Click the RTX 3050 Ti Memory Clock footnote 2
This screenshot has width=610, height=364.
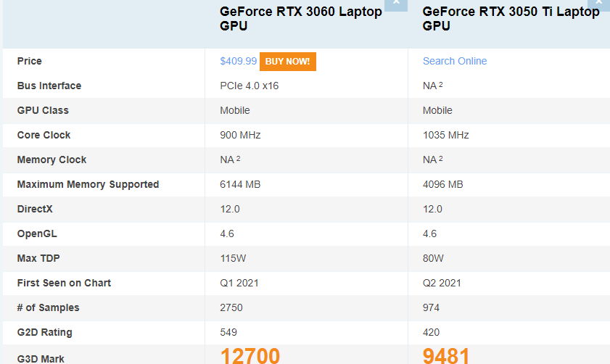point(440,158)
